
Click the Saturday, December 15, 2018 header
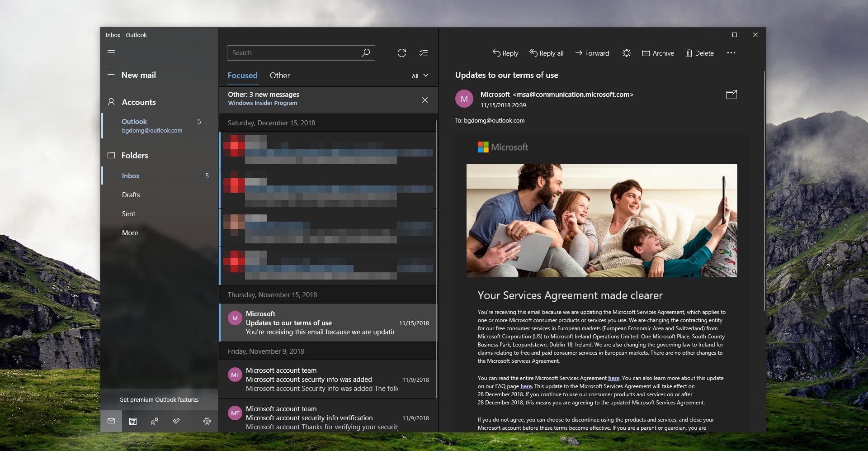point(271,123)
